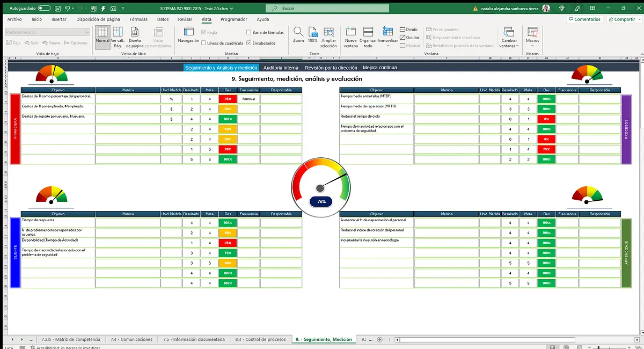Switch to the Insertar ribbon tab

(x=59, y=19)
